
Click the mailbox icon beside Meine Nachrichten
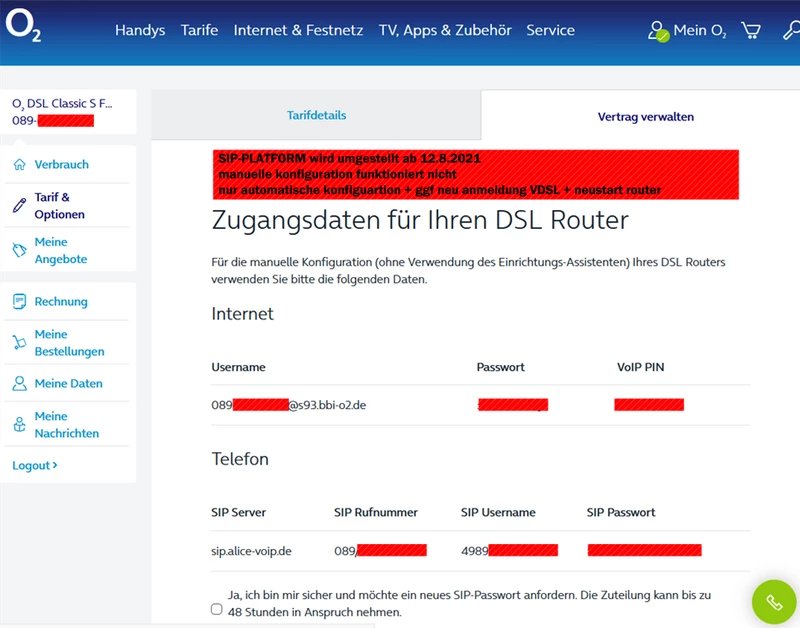[x=19, y=424]
